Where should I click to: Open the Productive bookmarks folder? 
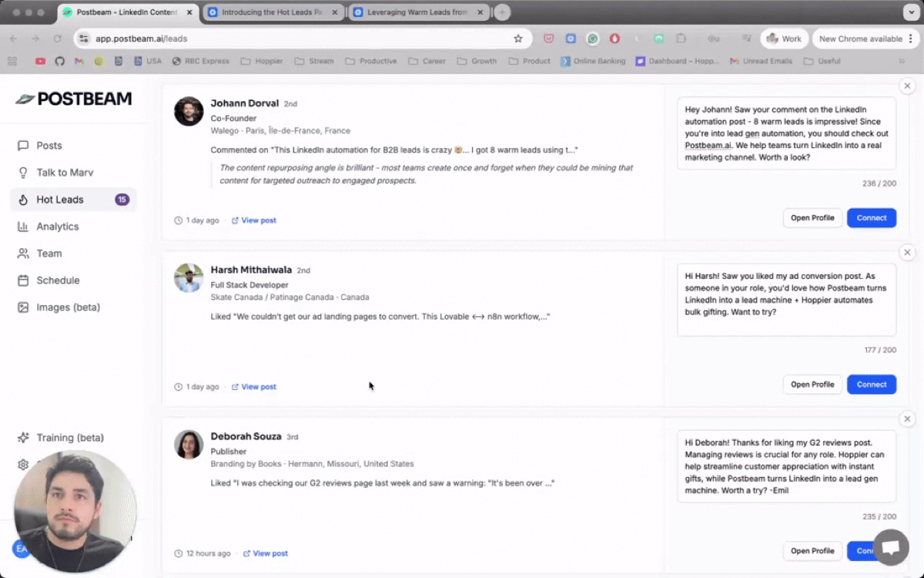(371, 61)
